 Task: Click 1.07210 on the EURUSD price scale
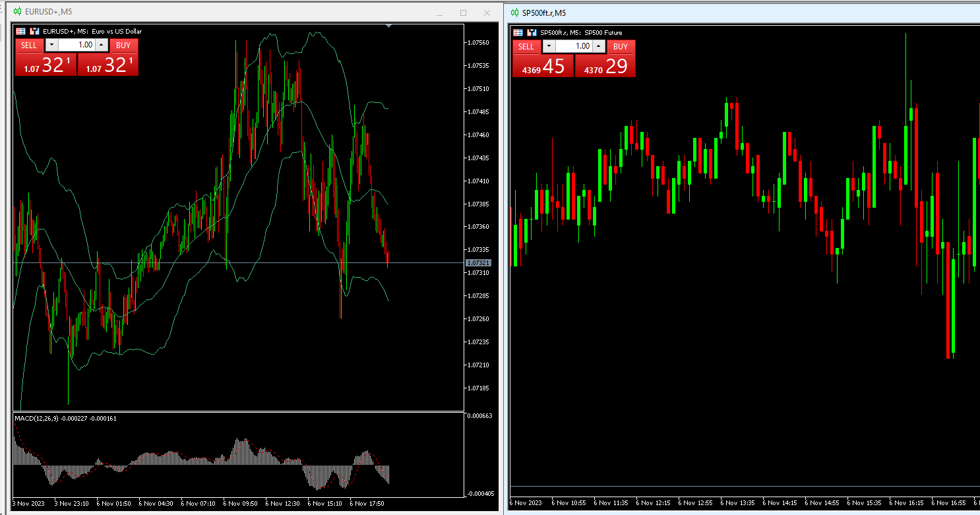pyautogui.click(x=477, y=365)
